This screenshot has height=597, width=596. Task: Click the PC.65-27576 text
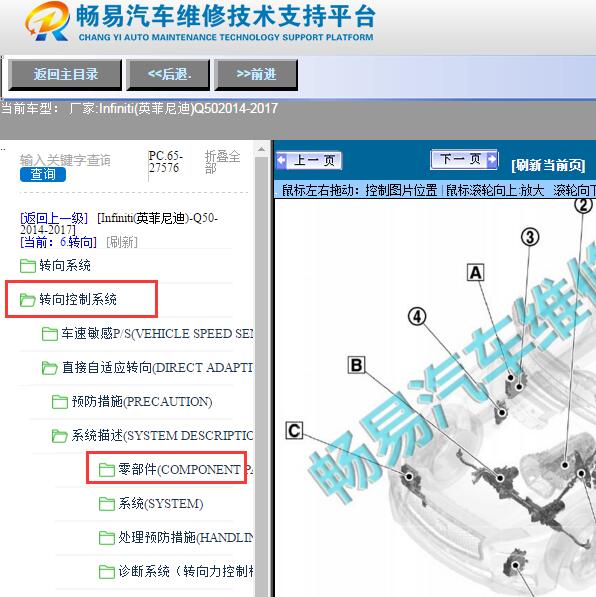pyautogui.click(x=166, y=162)
